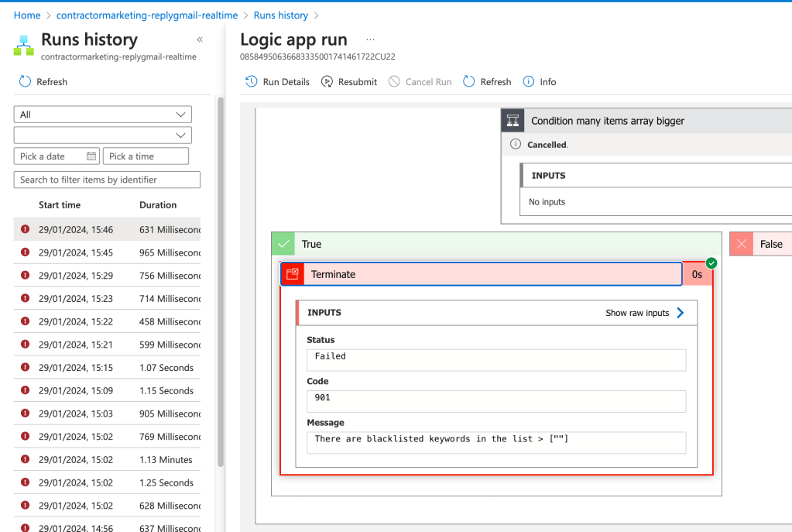The height and width of the screenshot is (532, 792).
Task: Refresh the Runs history list
Action: [x=43, y=82]
